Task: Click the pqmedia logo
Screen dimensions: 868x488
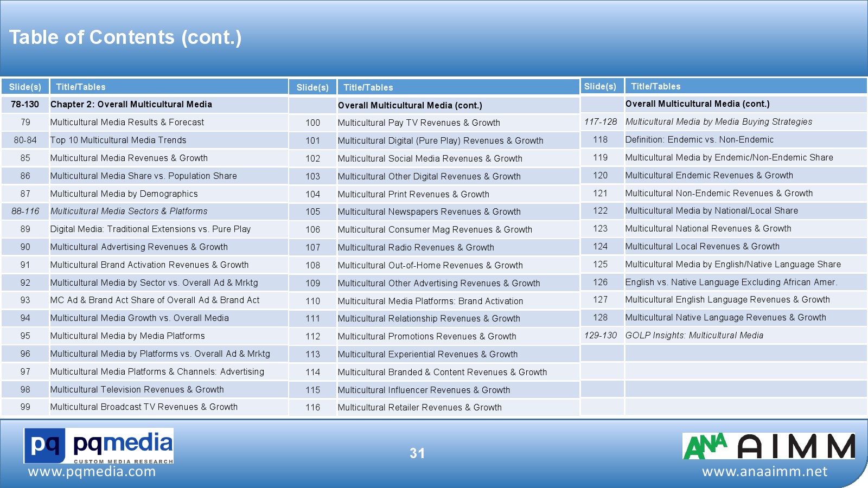Action: click(x=98, y=446)
